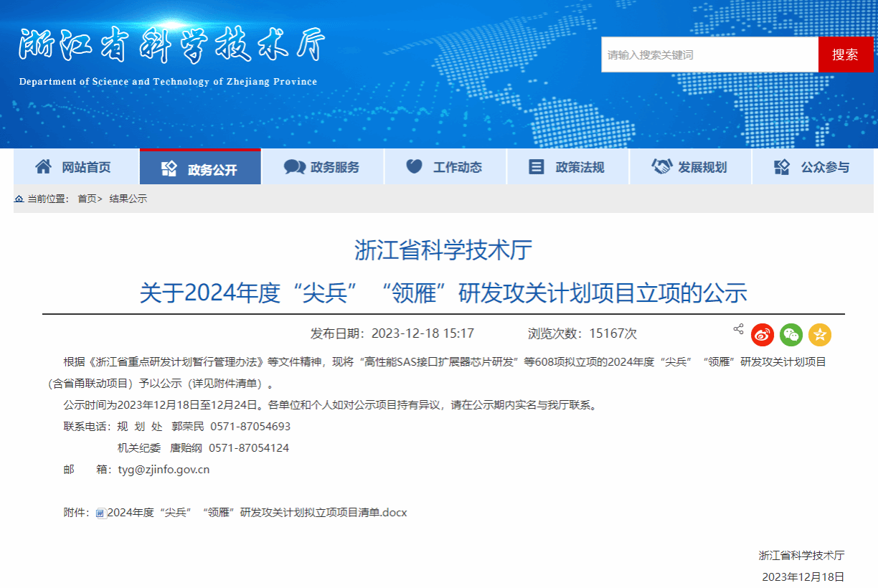This screenshot has height=588, width=878.
Task: Download the 拟立项项目清单.docx attachment
Action: (257, 513)
